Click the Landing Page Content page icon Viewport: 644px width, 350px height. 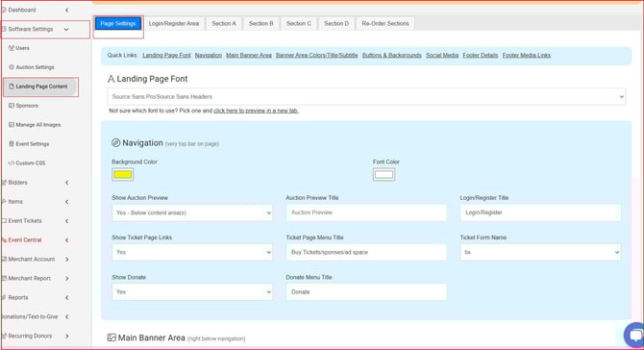tap(12, 87)
